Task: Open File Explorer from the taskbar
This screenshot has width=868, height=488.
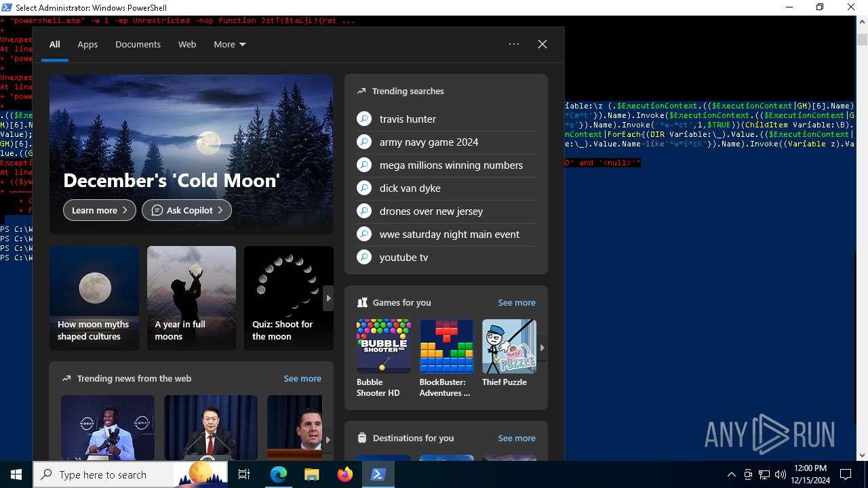Action: click(x=312, y=474)
